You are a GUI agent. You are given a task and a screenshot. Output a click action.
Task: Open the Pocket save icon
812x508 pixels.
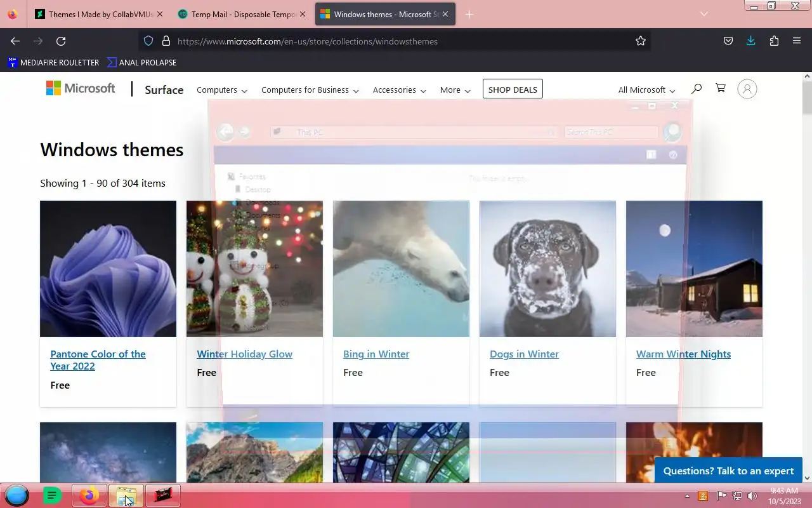[x=728, y=41]
